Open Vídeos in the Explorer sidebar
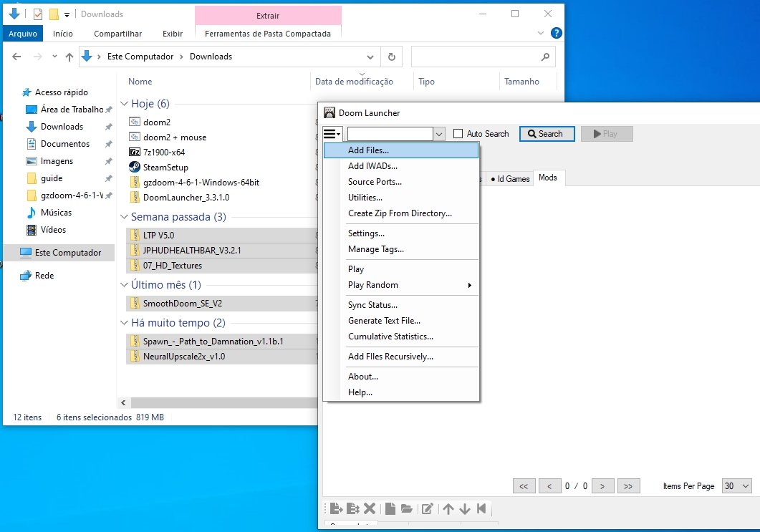 tap(53, 230)
